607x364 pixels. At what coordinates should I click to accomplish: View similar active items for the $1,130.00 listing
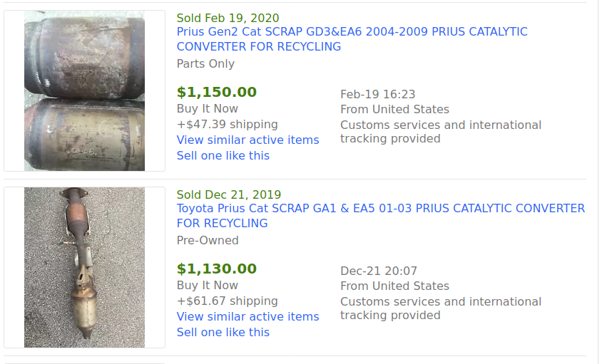point(248,316)
